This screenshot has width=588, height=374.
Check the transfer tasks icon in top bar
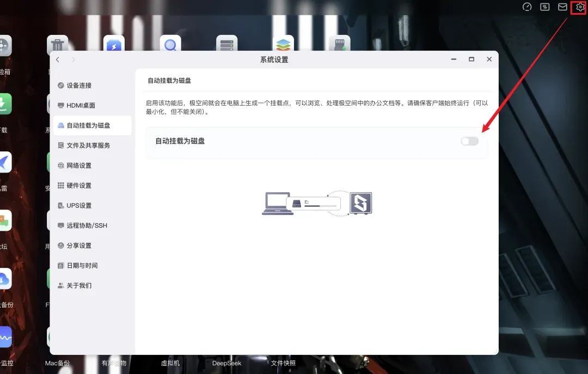(x=544, y=7)
